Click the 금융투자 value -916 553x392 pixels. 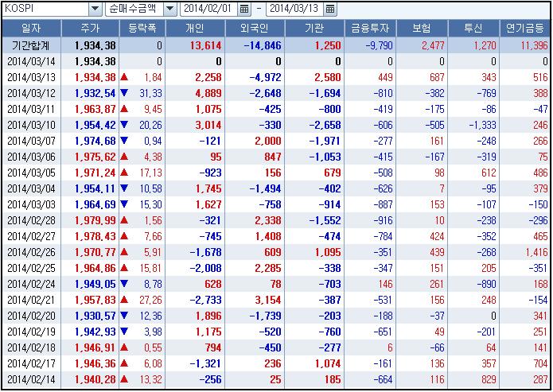pos(383,220)
